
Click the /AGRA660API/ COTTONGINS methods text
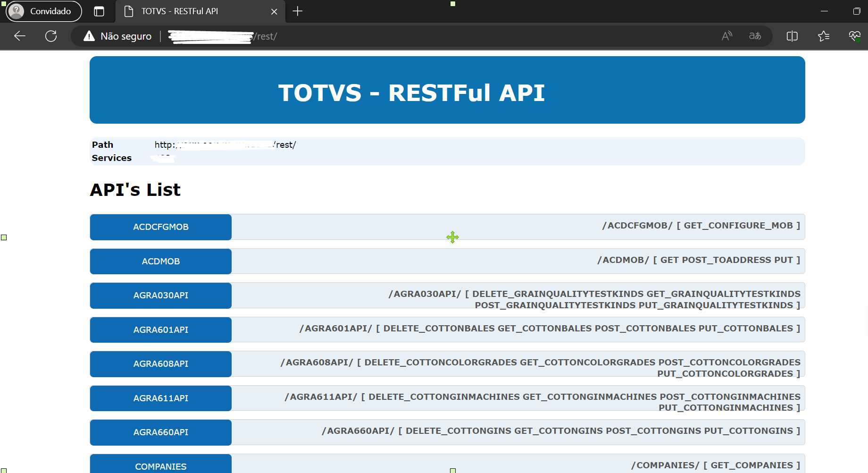(561, 431)
